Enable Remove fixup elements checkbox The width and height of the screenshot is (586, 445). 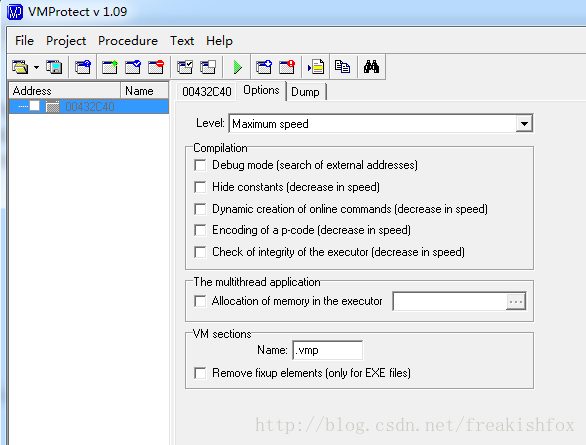(x=200, y=373)
